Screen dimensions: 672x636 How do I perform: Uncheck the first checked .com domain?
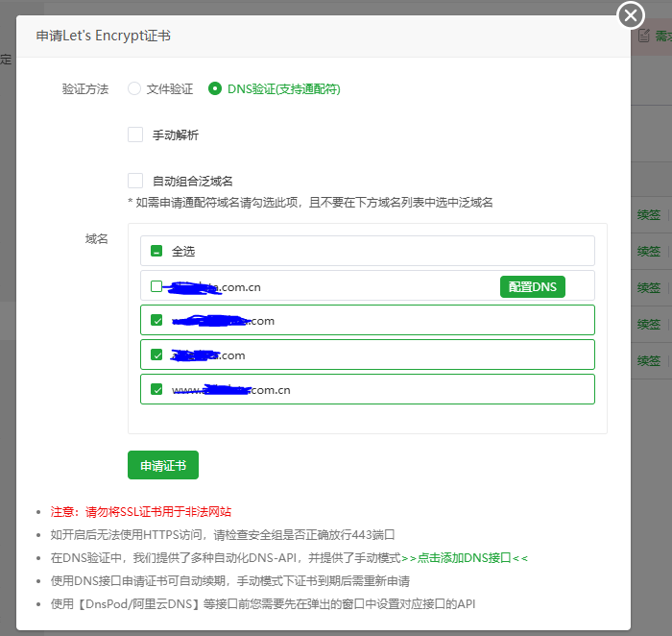pyautogui.click(x=156, y=320)
